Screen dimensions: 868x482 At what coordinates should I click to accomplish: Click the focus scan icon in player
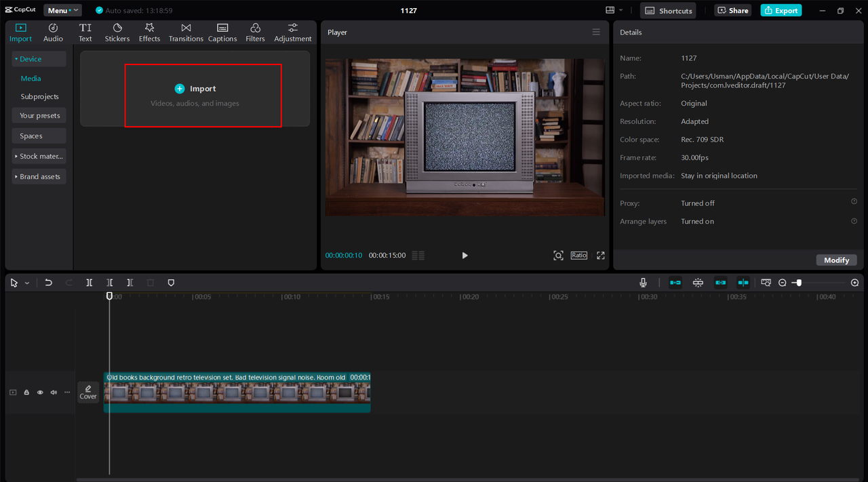point(558,256)
